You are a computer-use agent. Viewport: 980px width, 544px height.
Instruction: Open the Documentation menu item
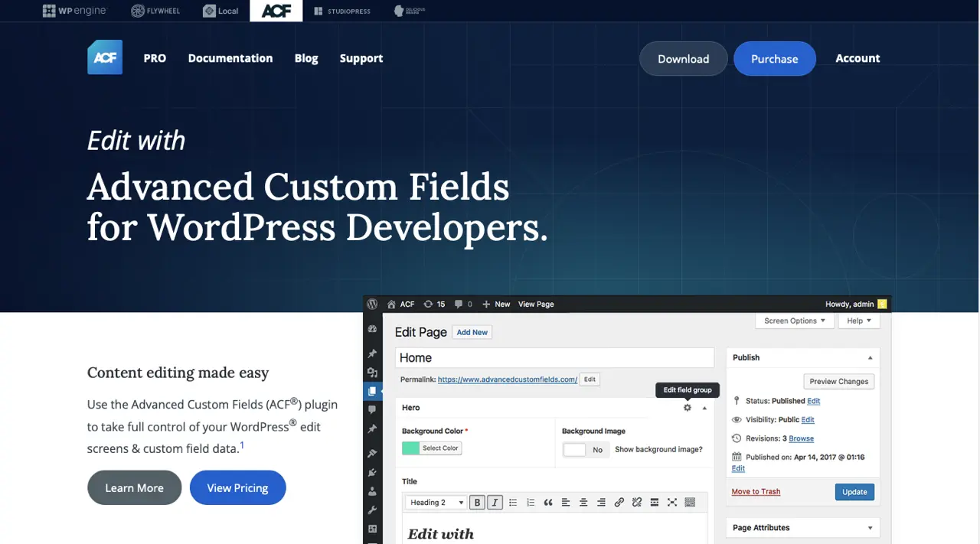[x=230, y=58]
